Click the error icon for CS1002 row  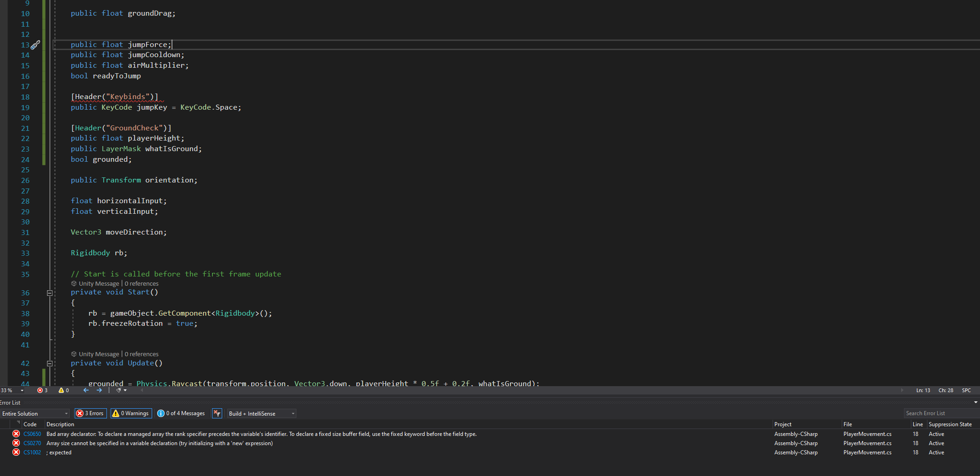(x=16, y=452)
